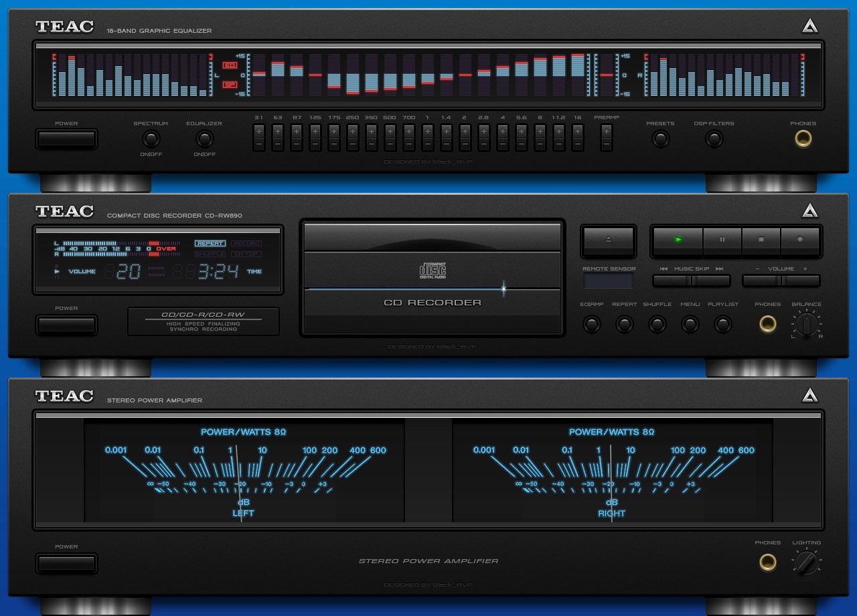Click the RECORD indicator in the display
Viewport: 857px width, 616px height.
pos(246,244)
